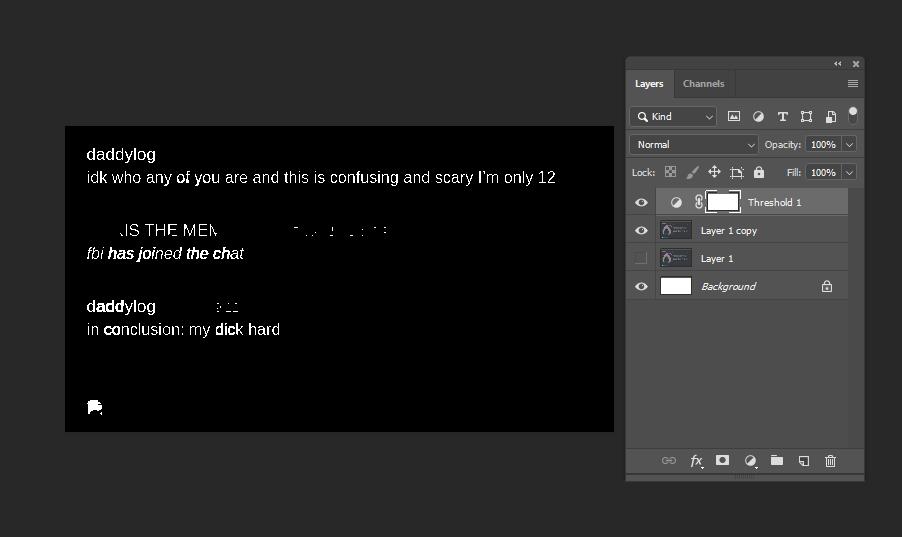
Task: Click the Threshold adjustment icon on Threshold 1
Action: (676, 202)
